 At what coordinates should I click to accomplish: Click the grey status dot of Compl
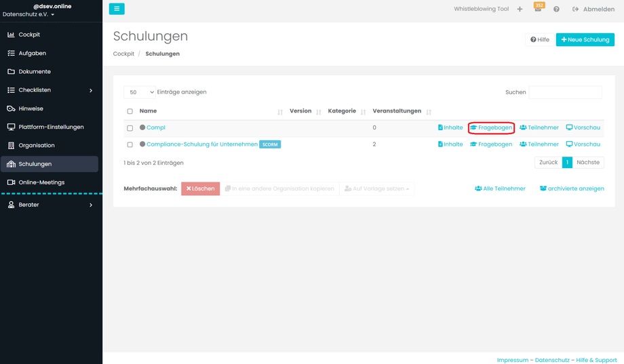click(x=142, y=127)
